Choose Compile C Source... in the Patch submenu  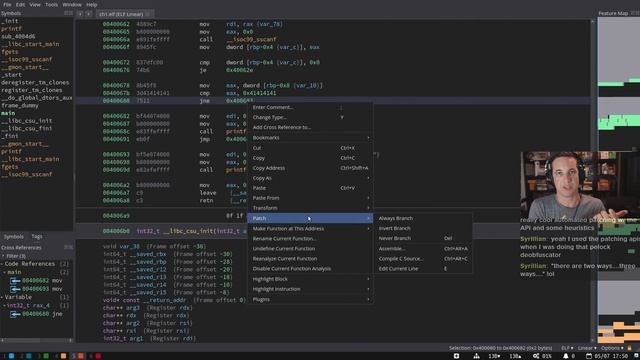[401, 259]
